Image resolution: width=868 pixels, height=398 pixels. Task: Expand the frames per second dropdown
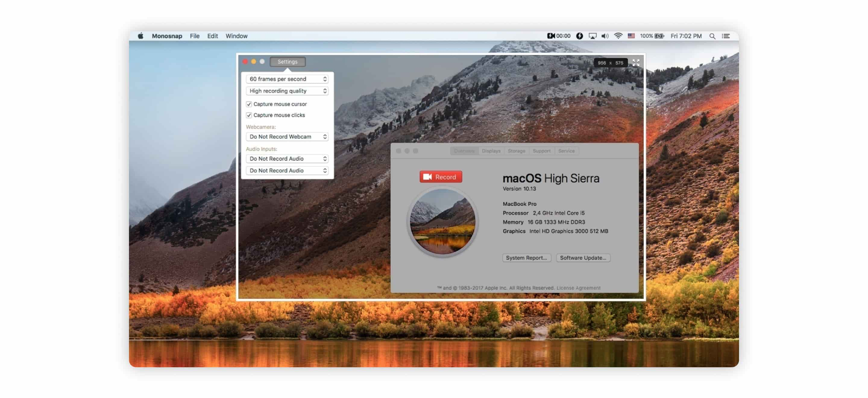pyautogui.click(x=286, y=79)
